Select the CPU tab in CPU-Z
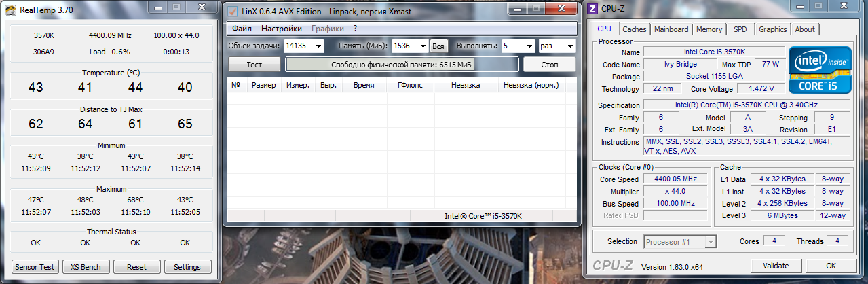868x284 pixels. [x=604, y=29]
